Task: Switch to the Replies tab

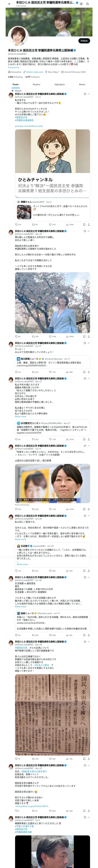Action: (x=36, y=85)
